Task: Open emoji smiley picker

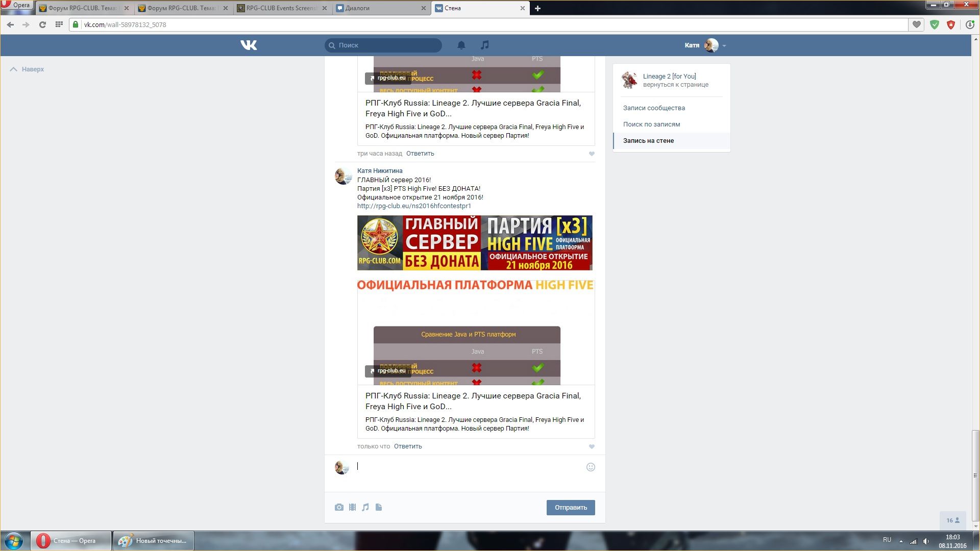Action: click(591, 467)
